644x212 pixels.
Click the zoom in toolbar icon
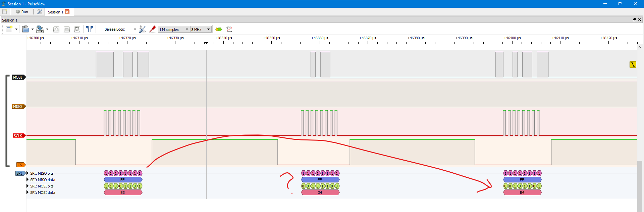[56, 30]
